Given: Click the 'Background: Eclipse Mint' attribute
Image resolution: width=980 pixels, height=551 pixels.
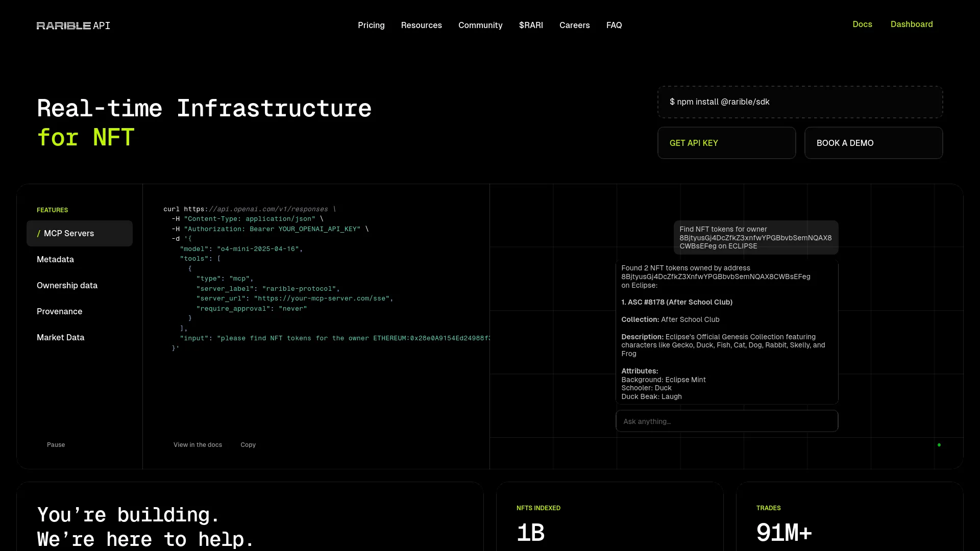Looking at the screenshot, I should pos(664,380).
